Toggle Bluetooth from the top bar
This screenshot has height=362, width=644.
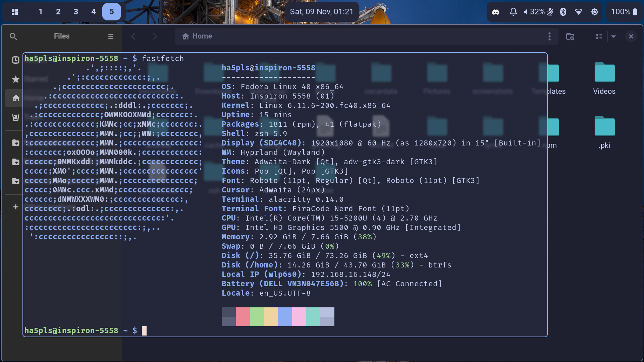[x=563, y=12]
